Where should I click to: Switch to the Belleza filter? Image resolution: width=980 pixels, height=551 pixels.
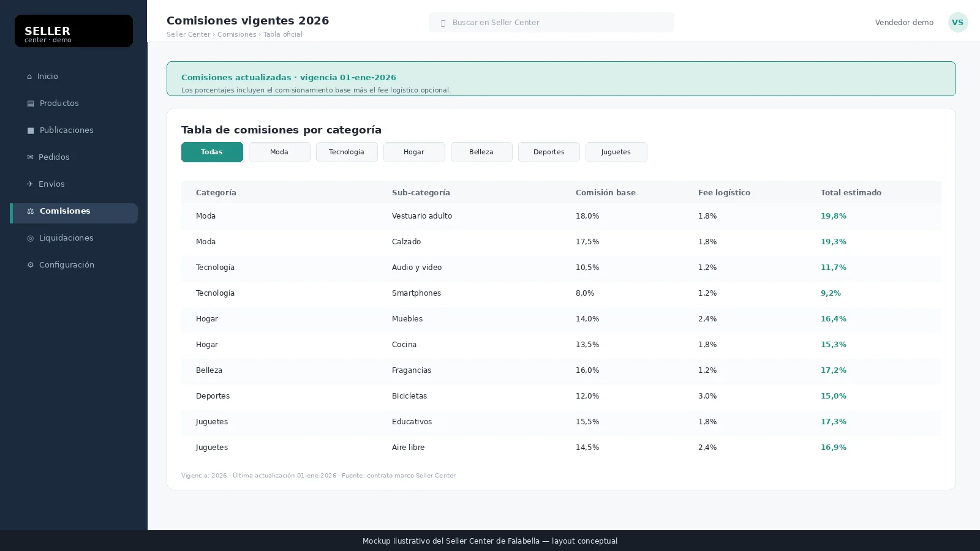tap(481, 152)
